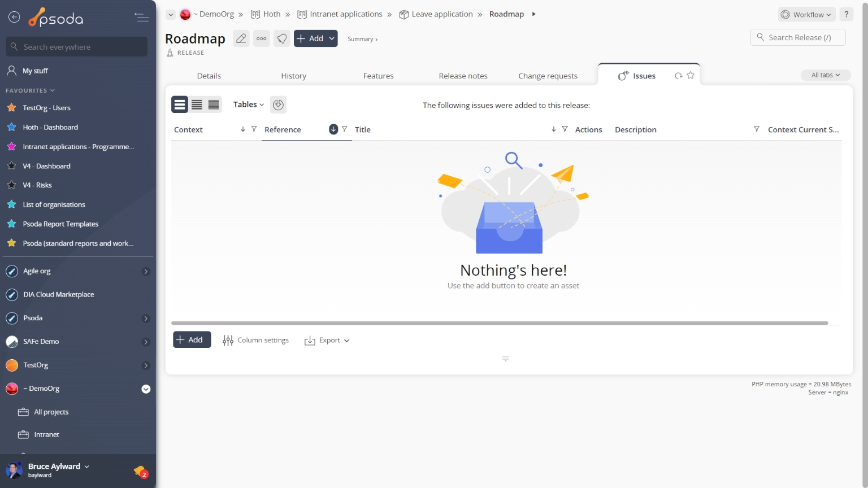
Task: Open notifications icon with badge 2
Action: pyautogui.click(x=141, y=472)
